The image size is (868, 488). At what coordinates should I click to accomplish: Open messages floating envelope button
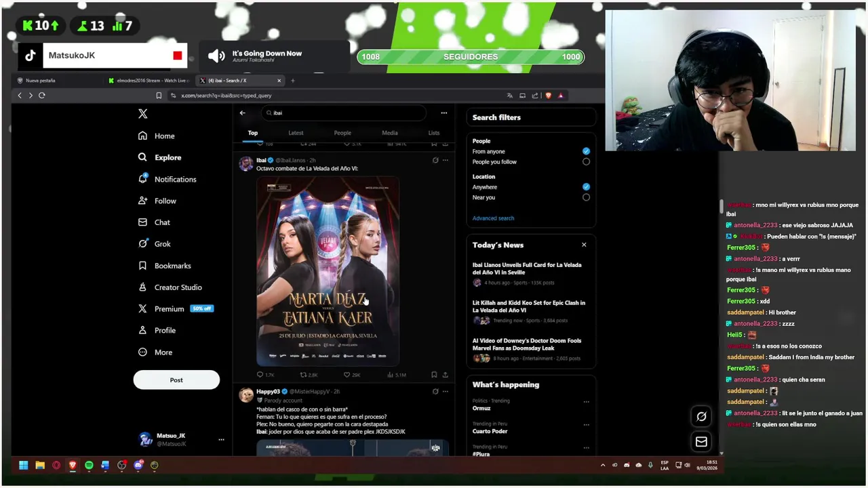click(701, 442)
